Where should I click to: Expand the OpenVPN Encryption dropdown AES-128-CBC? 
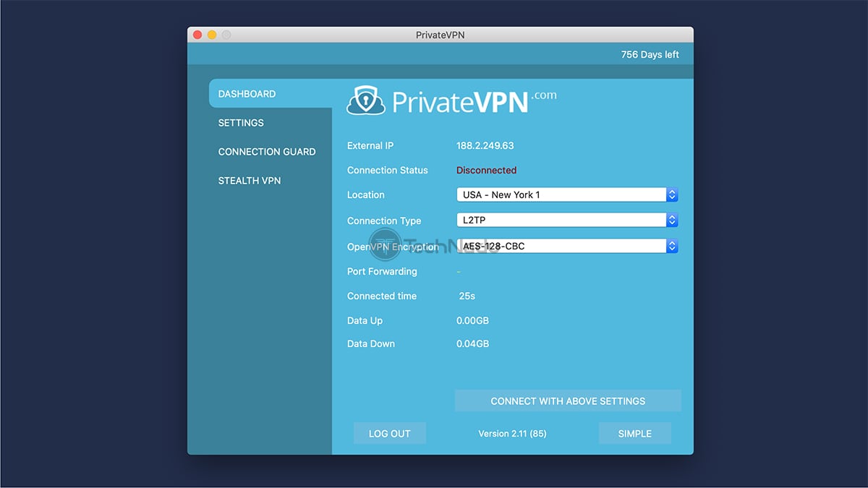click(567, 246)
